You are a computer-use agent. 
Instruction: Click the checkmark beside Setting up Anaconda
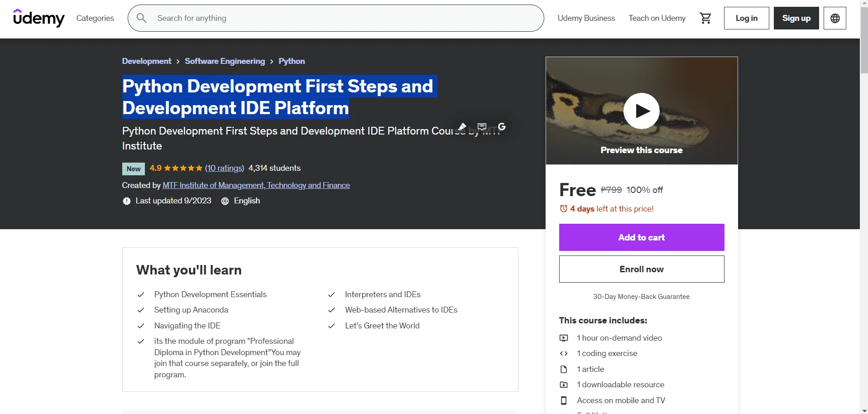pyautogui.click(x=141, y=310)
